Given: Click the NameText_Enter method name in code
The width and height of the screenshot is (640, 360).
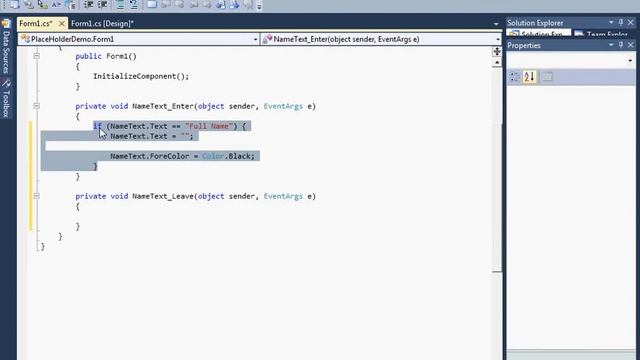Looking at the screenshot, I should 163,106.
